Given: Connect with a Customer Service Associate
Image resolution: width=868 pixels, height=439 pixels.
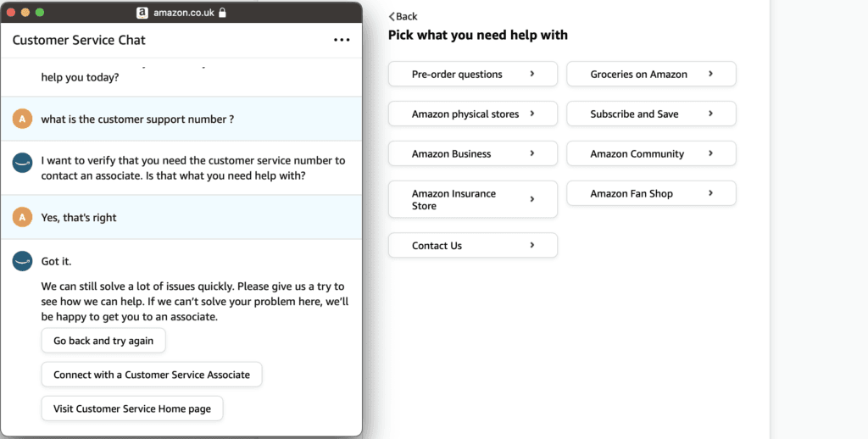Looking at the screenshot, I should coord(152,375).
